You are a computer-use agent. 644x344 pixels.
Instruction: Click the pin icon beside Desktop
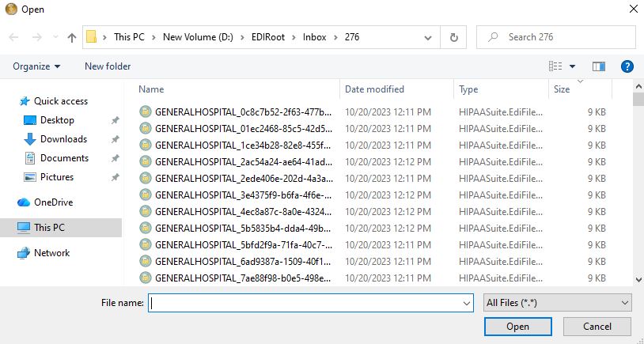pos(116,120)
